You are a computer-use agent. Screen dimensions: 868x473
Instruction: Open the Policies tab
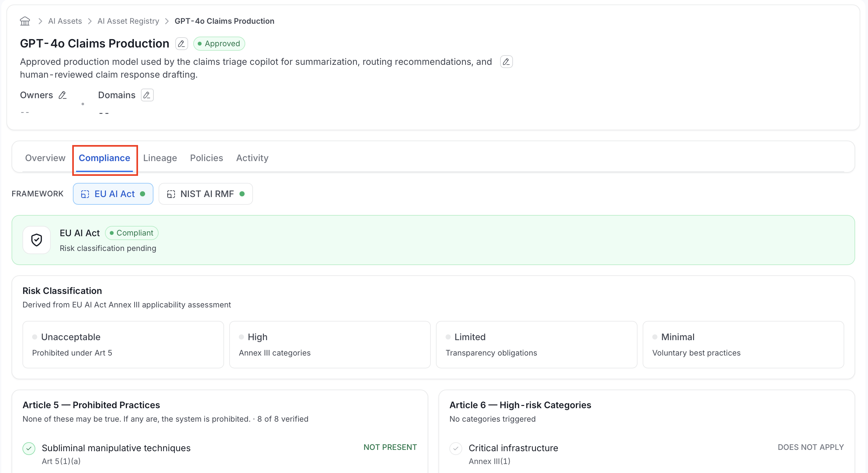[x=206, y=158]
